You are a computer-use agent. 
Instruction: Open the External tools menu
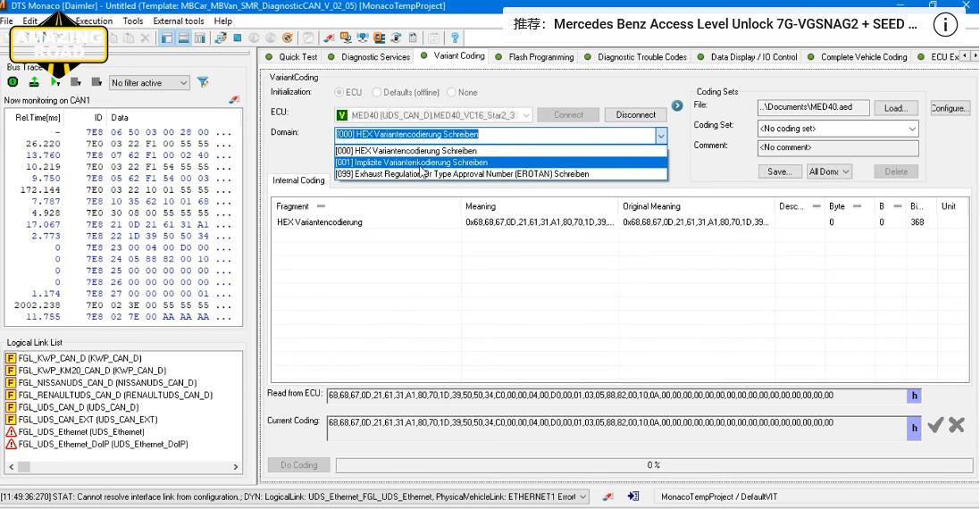click(x=178, y=21)
